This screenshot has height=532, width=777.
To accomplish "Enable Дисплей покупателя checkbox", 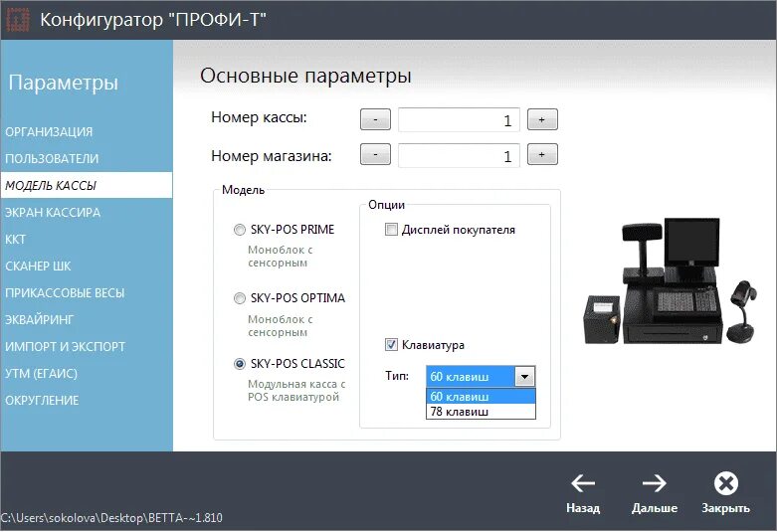I will point(391,230).
